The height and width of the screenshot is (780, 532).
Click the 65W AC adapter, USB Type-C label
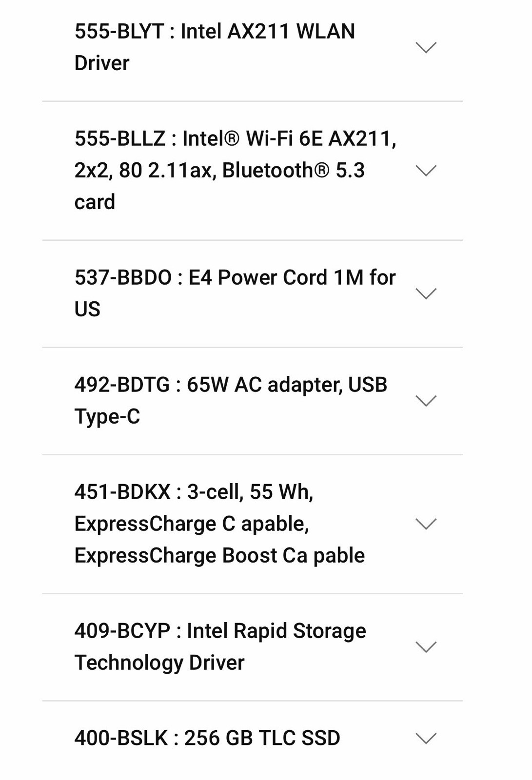(x=231, y=401)
